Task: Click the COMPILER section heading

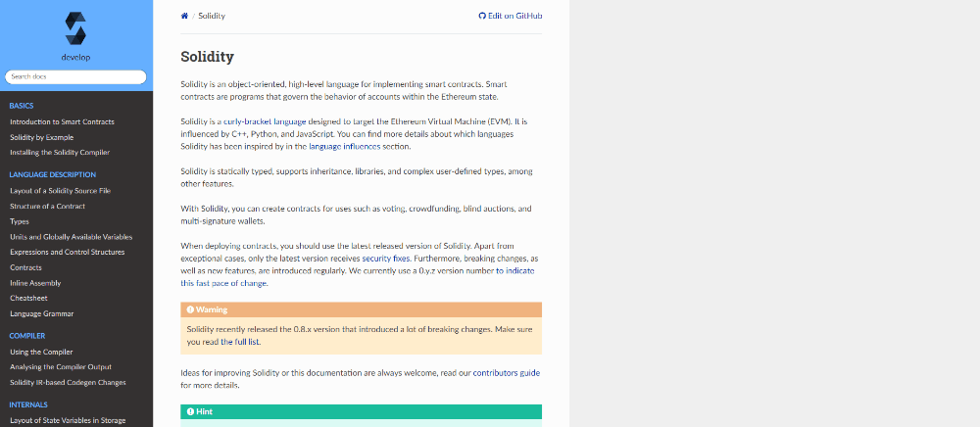Action: pyautogui.click(x=26, y=336)
